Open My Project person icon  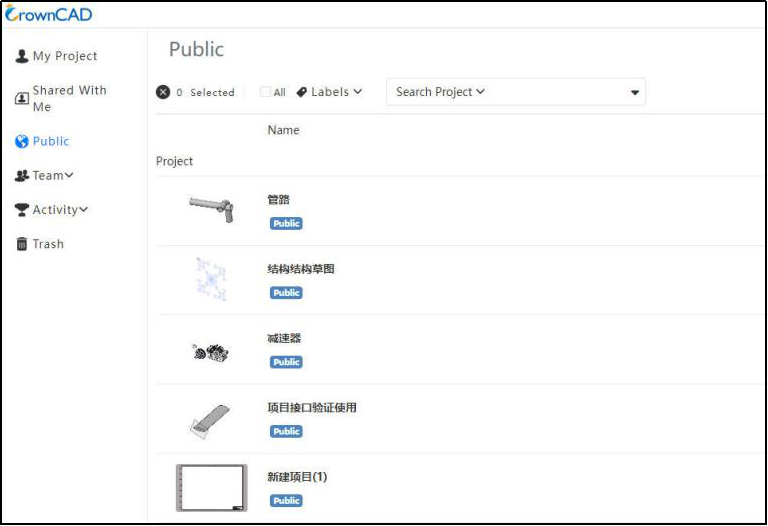pyautogui.click(x=22, y=56)
